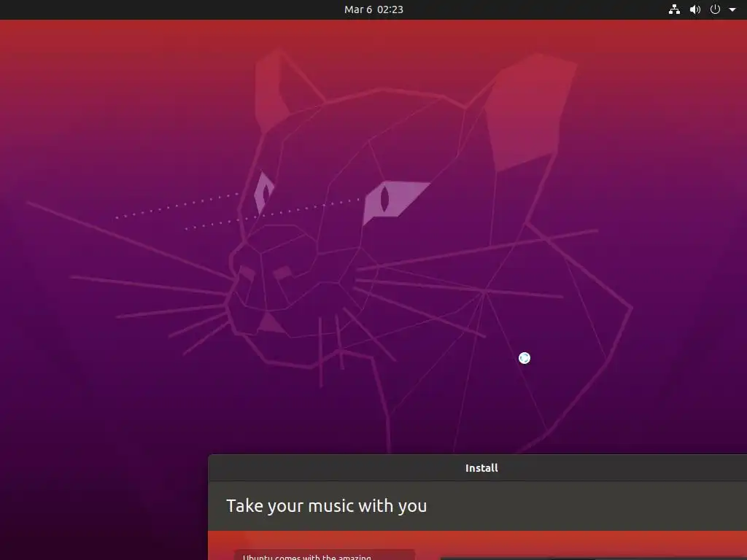747x560 pixels.
Task: Open the Mar 6 02:23 clock menu
Action: click(373, 9)
